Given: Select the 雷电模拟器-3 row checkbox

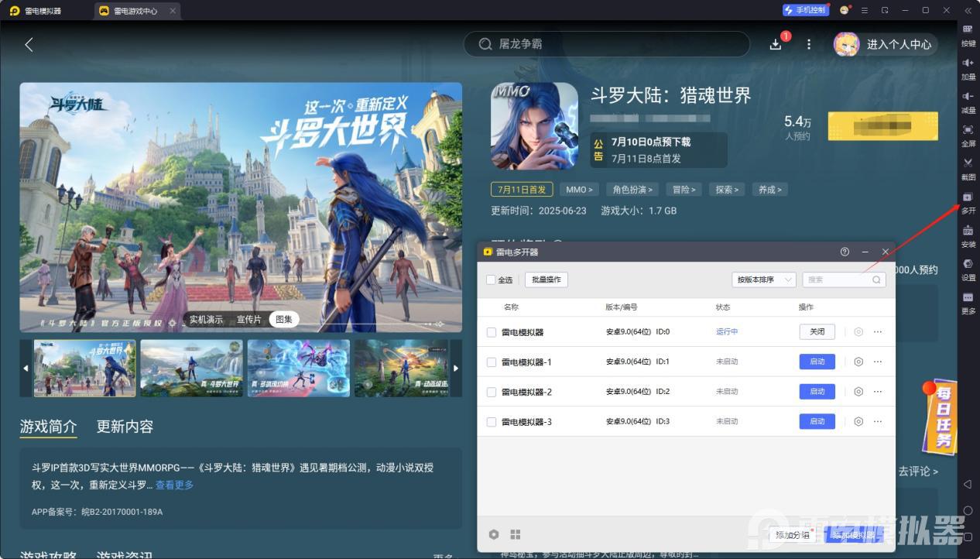Looking at the screenshot, I should 491,422.
